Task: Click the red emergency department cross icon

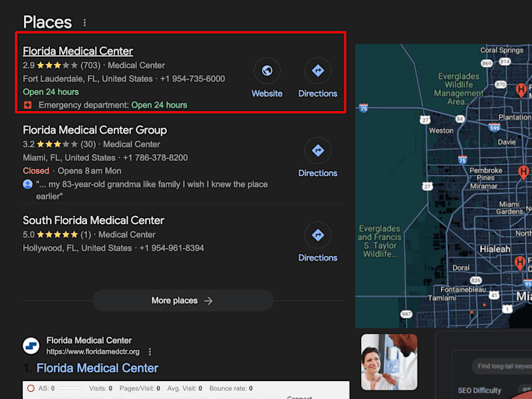Action: (28, 105)
